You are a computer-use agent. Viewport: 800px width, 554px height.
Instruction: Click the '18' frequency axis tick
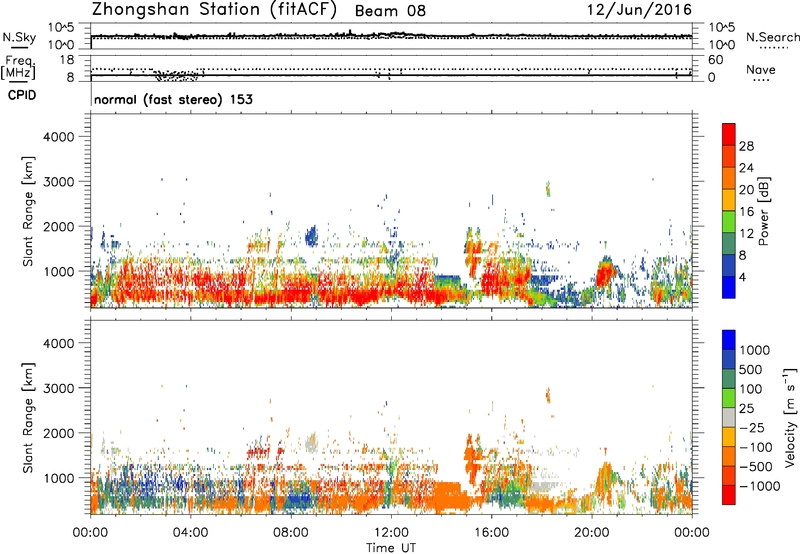pos(67,60)
